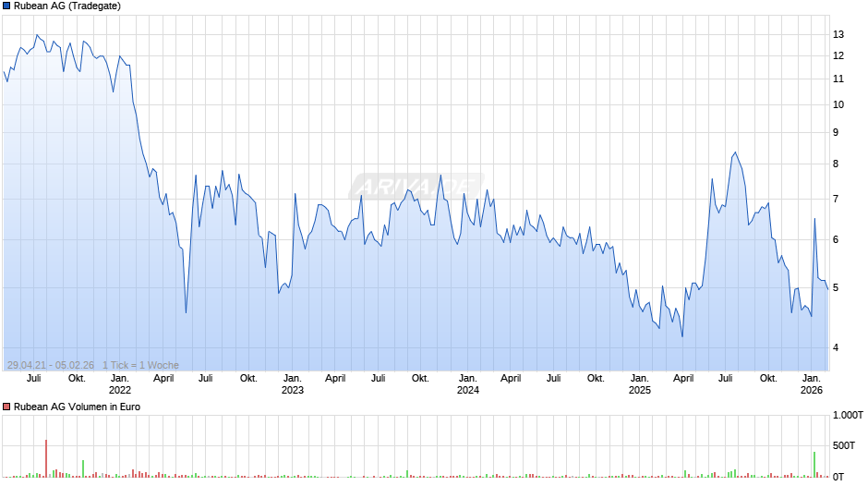Click the 'Rubean AG Volumen in Euro' label
Viewport: 868px width, 486px height.
(x=77, y=407)
